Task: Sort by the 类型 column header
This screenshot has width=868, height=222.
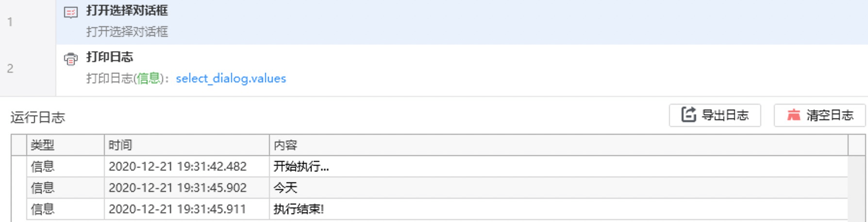Action: (x=43, y=145)
